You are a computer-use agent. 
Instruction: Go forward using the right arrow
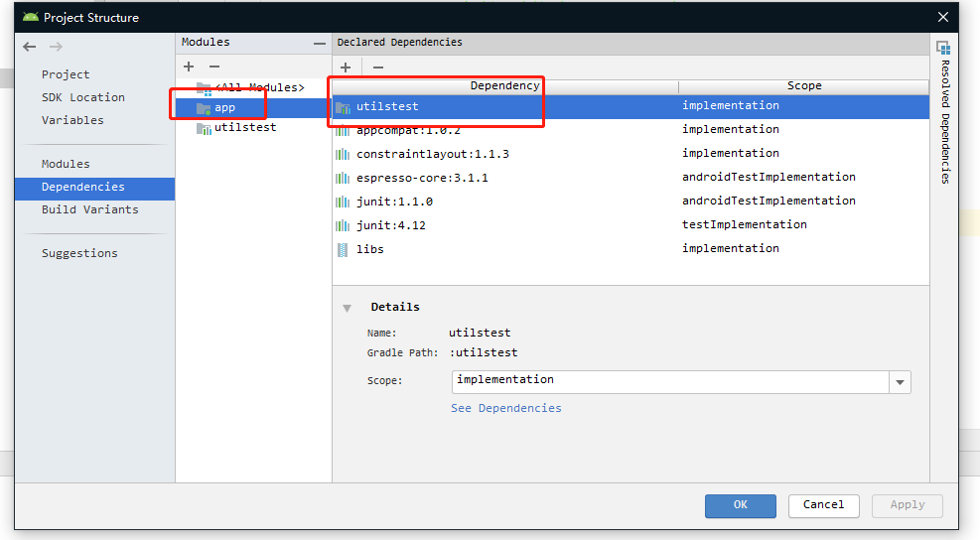(57, 47)
